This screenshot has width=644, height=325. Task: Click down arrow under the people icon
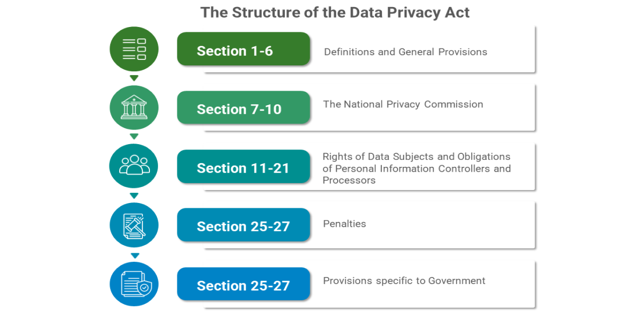tap(134, 195)
